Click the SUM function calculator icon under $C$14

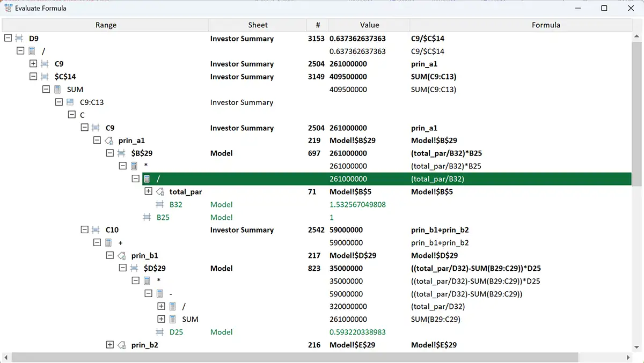(57, 90)
